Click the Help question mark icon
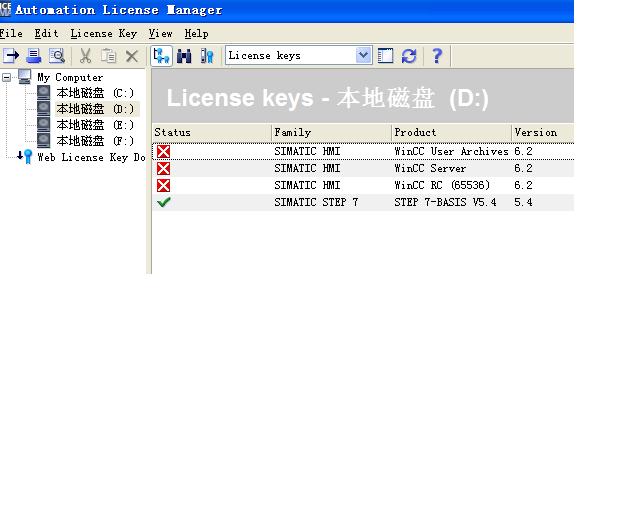The height and width of the screenshot is (512, 640). point(437,56)
